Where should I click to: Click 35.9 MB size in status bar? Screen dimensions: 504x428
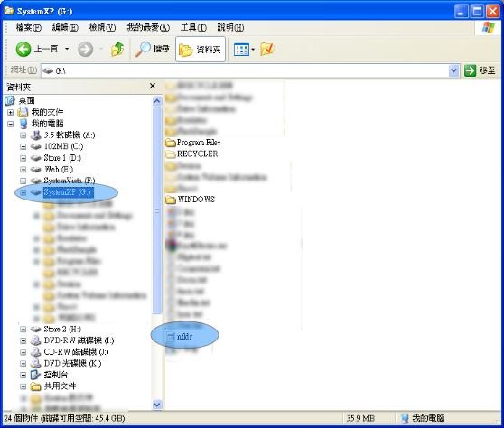(360, 418)
